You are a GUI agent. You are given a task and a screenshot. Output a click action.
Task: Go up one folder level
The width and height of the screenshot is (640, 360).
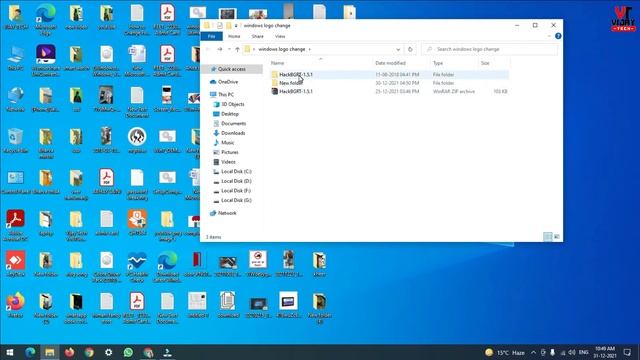(237, 49)
